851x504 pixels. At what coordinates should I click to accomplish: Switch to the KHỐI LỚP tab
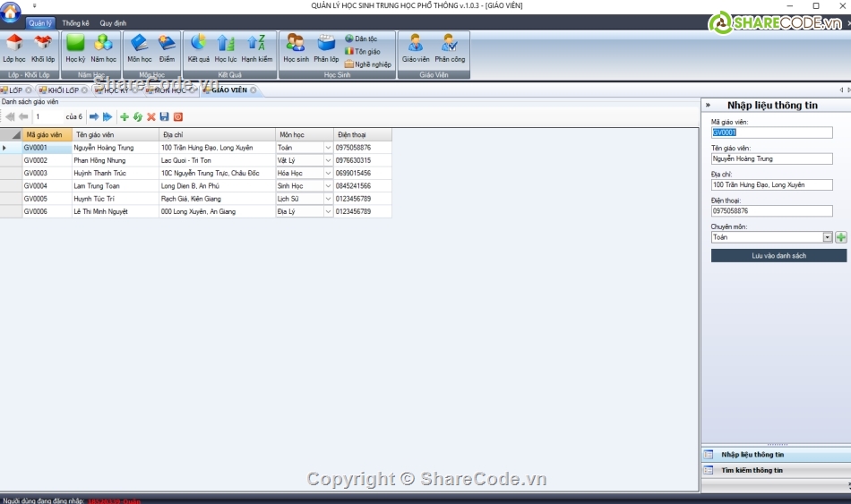(63, 90)
